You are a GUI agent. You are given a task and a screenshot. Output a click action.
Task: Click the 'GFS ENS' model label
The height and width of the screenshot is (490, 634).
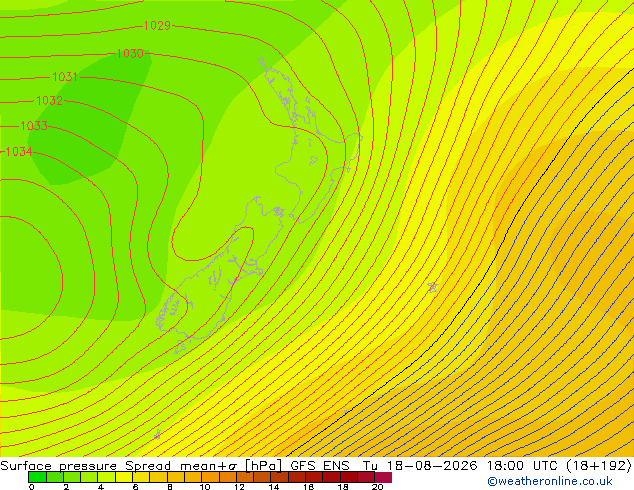coord(320,466)
